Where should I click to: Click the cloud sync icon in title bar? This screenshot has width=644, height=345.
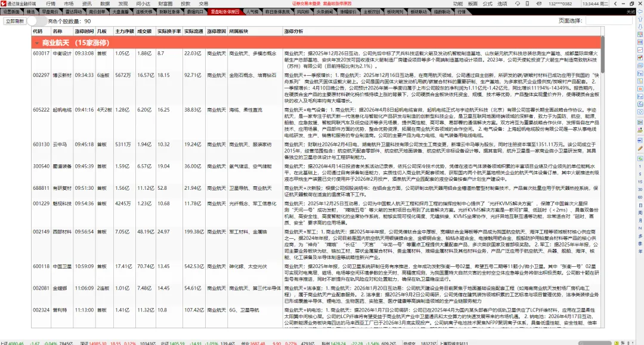(518, 4)
